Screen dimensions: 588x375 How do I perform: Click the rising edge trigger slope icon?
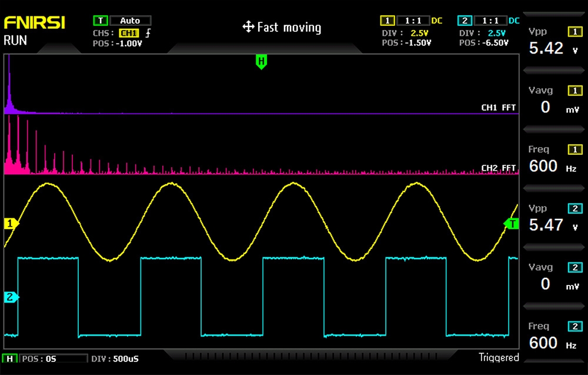[148, 33]
